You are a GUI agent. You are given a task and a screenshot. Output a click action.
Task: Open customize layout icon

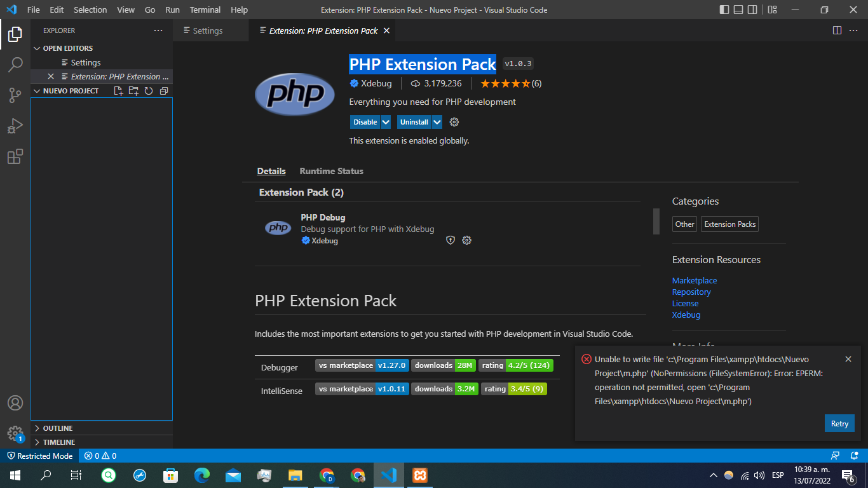pos(772,10)
